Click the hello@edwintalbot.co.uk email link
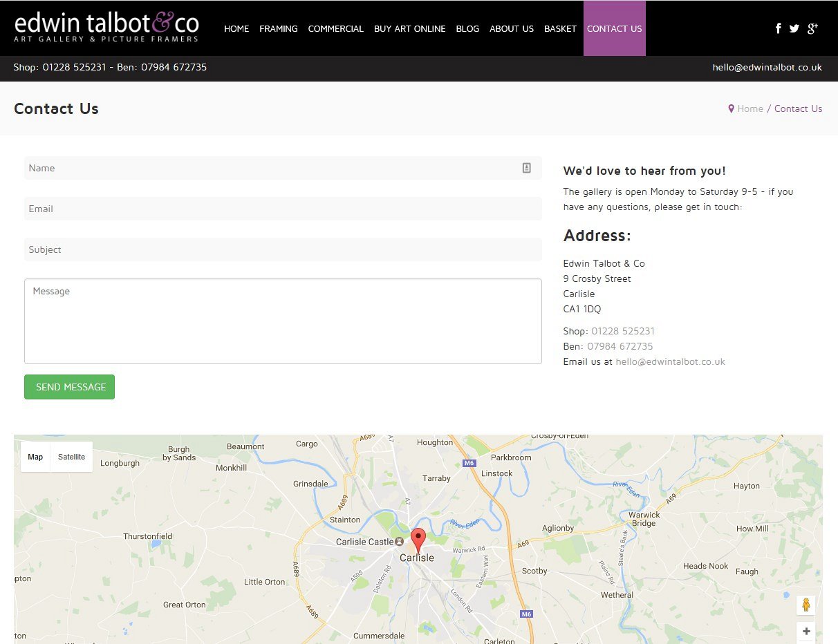Viewport: 838px width, 644px height. tap(767, 67)
